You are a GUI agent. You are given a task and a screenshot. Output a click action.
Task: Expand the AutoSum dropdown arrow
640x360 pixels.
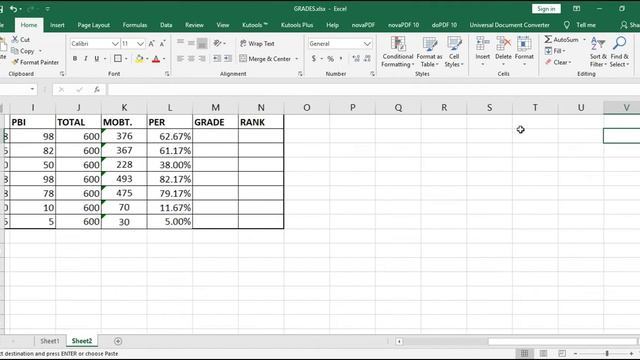[584, 39]
